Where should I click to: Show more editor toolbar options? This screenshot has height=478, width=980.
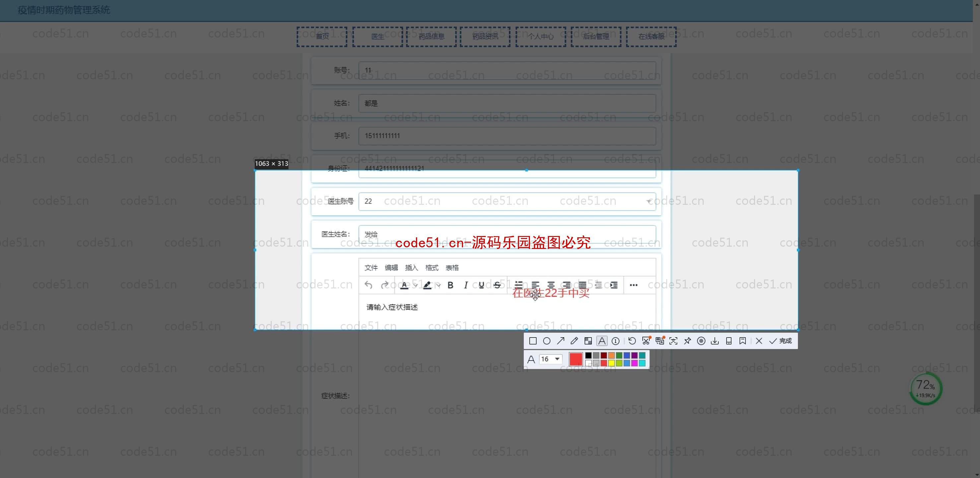[x=633, y=285]
